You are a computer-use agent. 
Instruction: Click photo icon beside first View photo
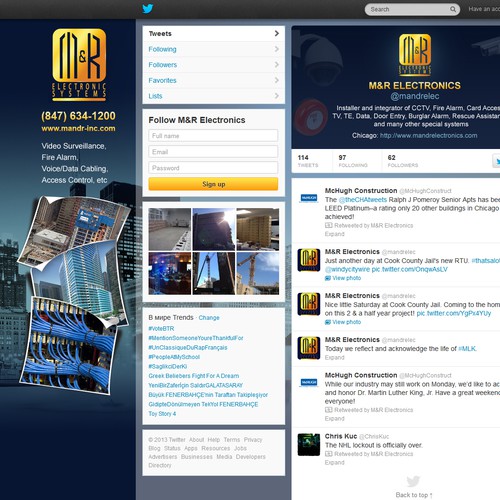coord(328,278)
